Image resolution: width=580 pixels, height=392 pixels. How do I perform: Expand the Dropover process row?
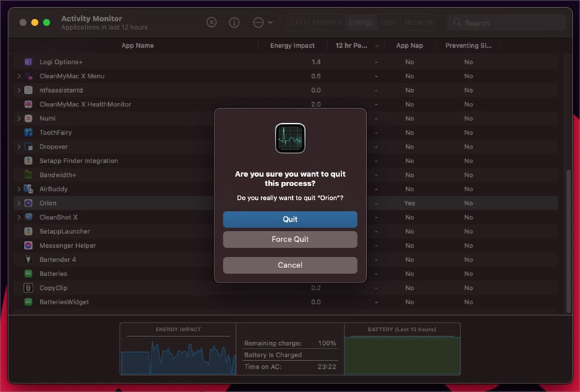point(19,147)
